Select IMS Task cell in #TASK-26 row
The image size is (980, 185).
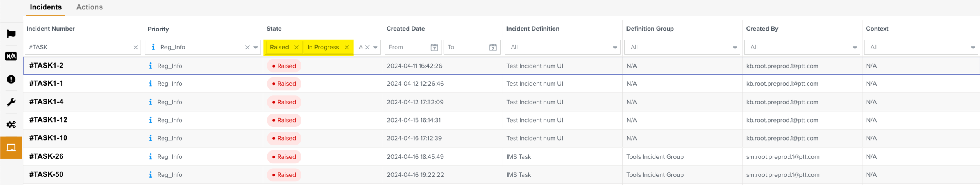[519, 157]
